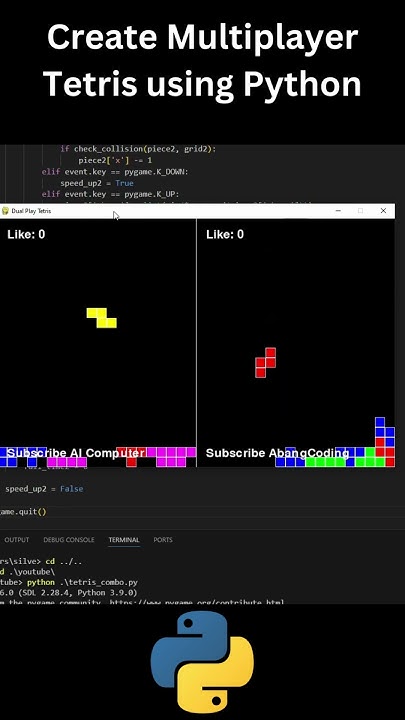The width and height of the screenshot is (405, 720).
Task: Click the right player's 'Like: 0' score
Action: pos(225,235)
